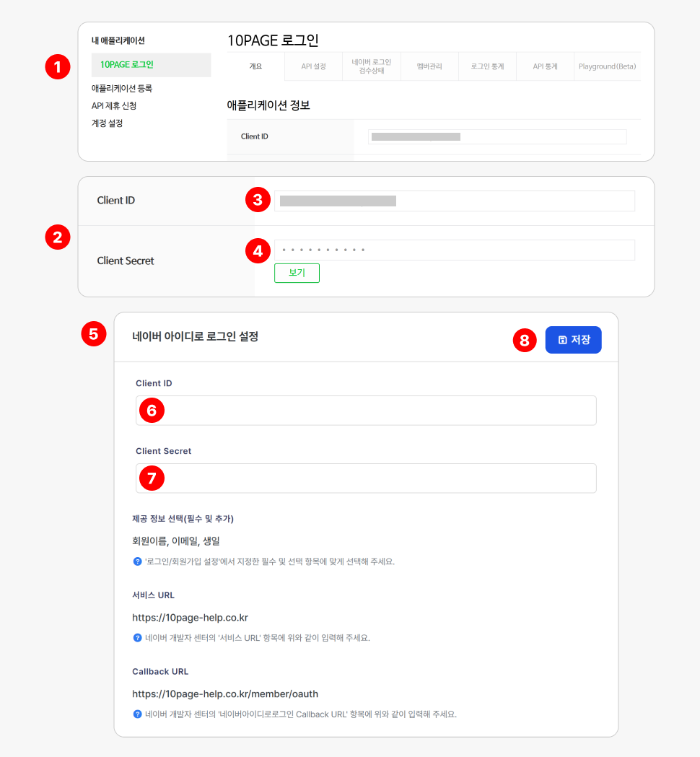Click the help icon beside the 제공 정보 hint
This screenshot has height=757, width=700.
[137, 561]
